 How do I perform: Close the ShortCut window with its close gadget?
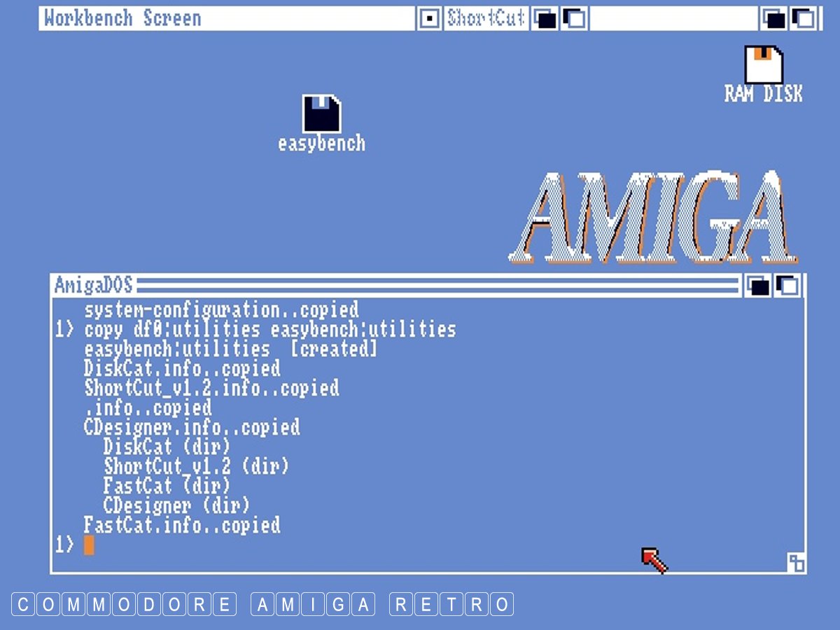pos(430,19)
